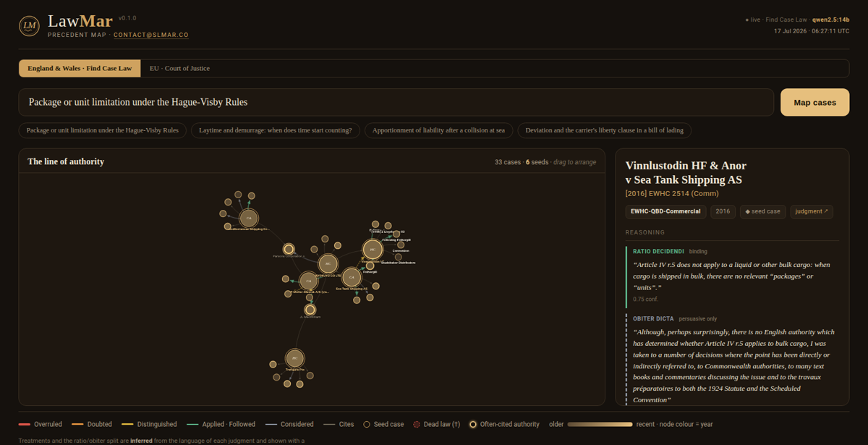Click the older-to-recent year colour gradient bar
The width and height of the screenshot is (868, 445).
tap(600, 424)
